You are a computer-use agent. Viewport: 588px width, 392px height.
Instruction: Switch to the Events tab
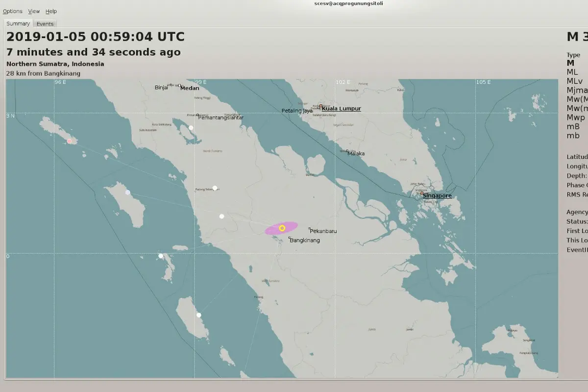pos(45,24)
